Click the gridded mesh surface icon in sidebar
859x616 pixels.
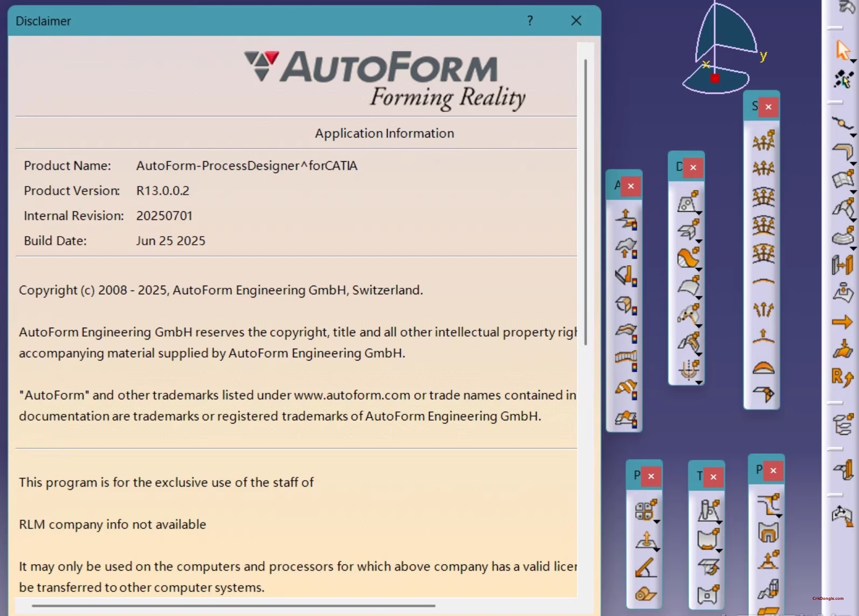click(842, 179)
